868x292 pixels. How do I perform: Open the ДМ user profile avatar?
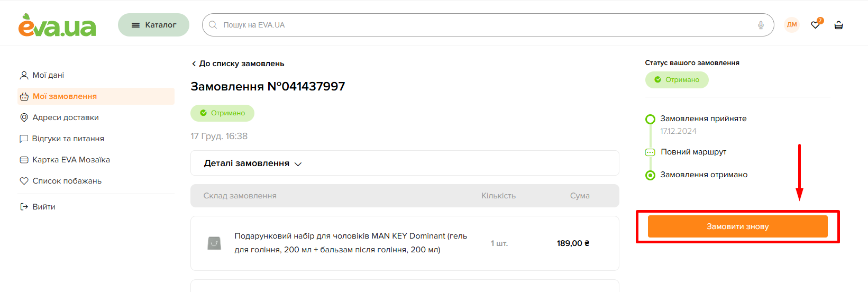(792, 25)
